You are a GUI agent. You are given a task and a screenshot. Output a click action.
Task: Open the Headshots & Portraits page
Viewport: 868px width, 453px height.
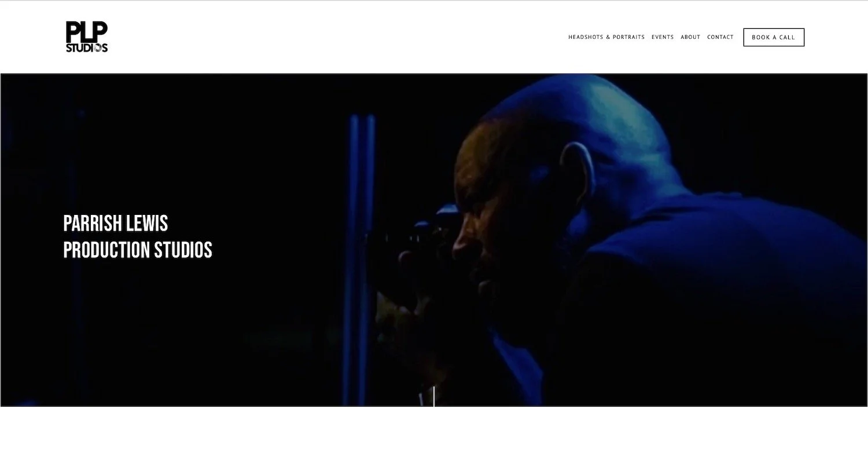point(606,37)
